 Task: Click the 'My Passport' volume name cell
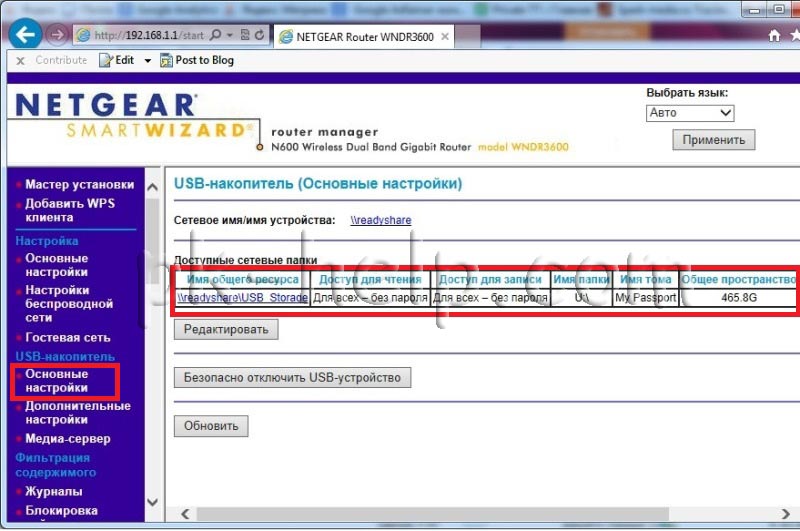645,297
